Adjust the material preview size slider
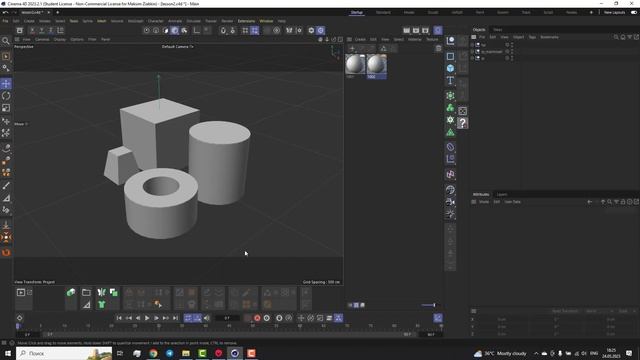The height and width of the screenshot is (360, 640). click(428, 305)
